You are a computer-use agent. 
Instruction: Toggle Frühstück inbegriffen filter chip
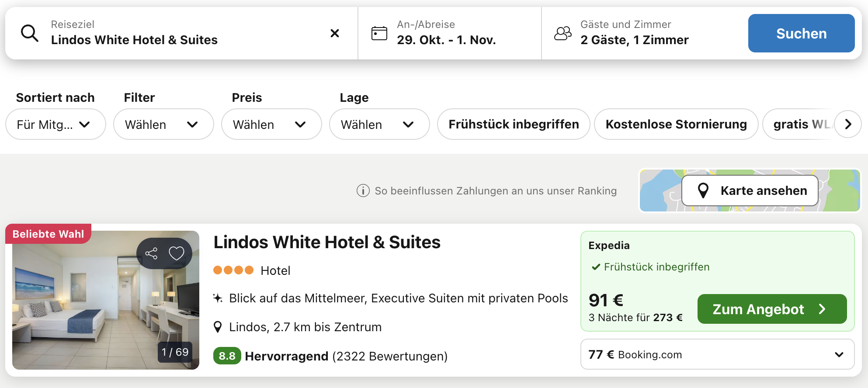coord(514,125)
